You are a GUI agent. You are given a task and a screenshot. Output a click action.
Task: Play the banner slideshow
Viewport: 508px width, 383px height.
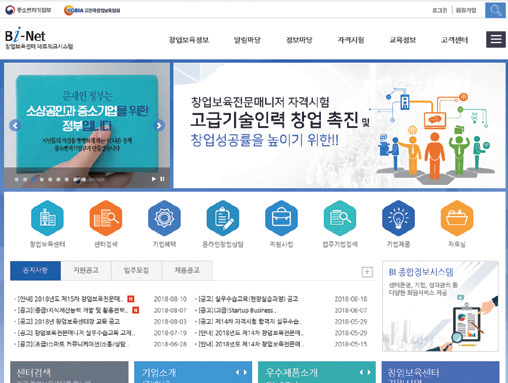click(x=154, y=179)
